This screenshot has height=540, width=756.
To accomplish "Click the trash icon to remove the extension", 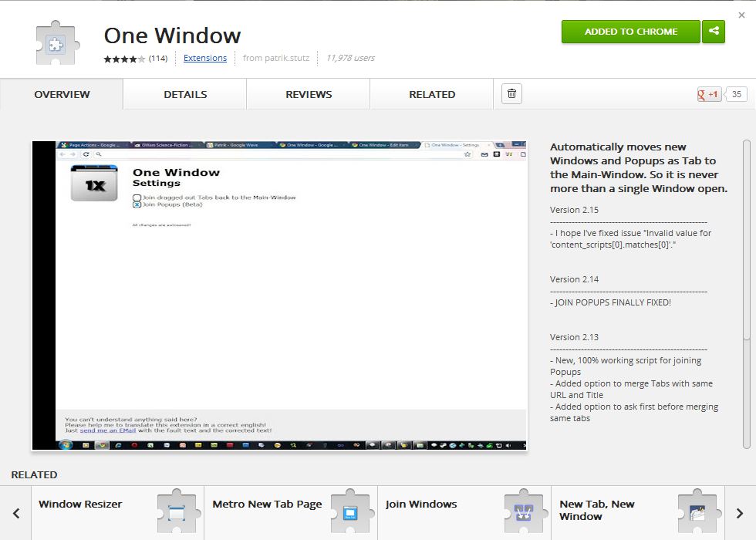I will (511, 94).
